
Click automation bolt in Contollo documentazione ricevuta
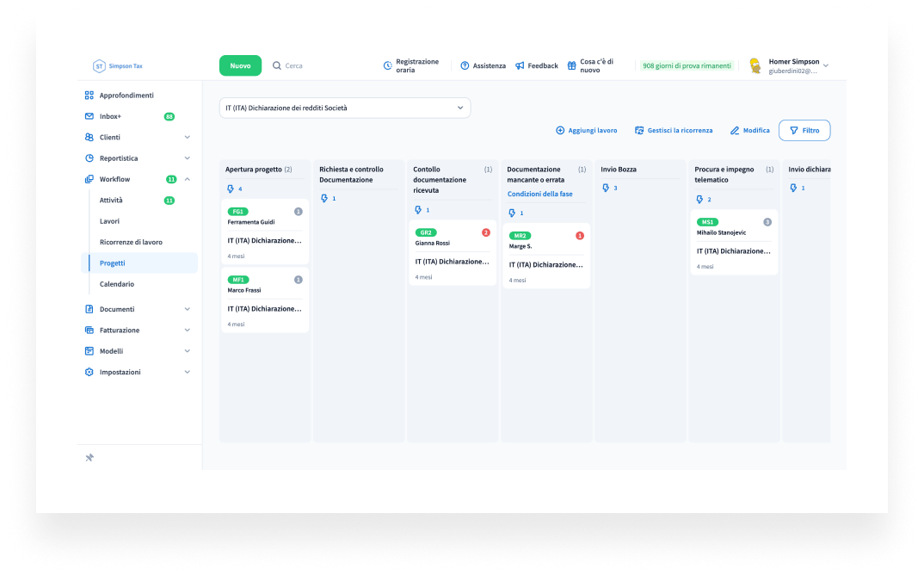[418, 210]
